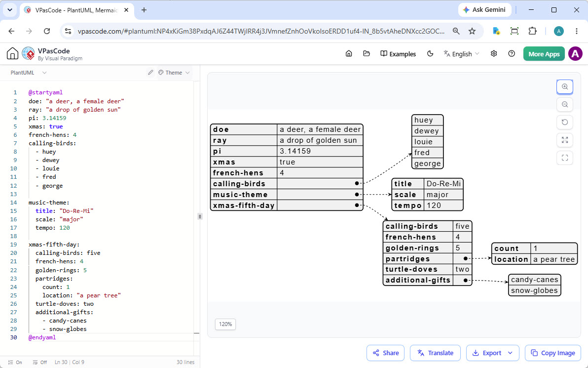Zoom in on the diagram preview
Image resolution: width=588 pixels, height=368 pixels.
[x=565, y=87]
